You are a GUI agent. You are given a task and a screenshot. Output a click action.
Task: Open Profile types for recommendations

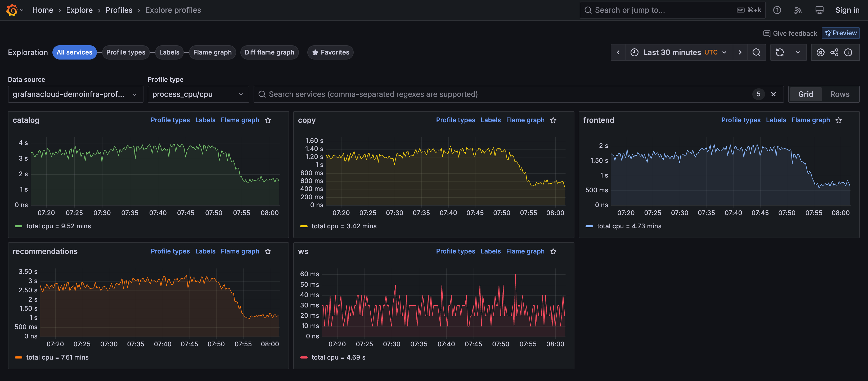(x=170, y=251)
